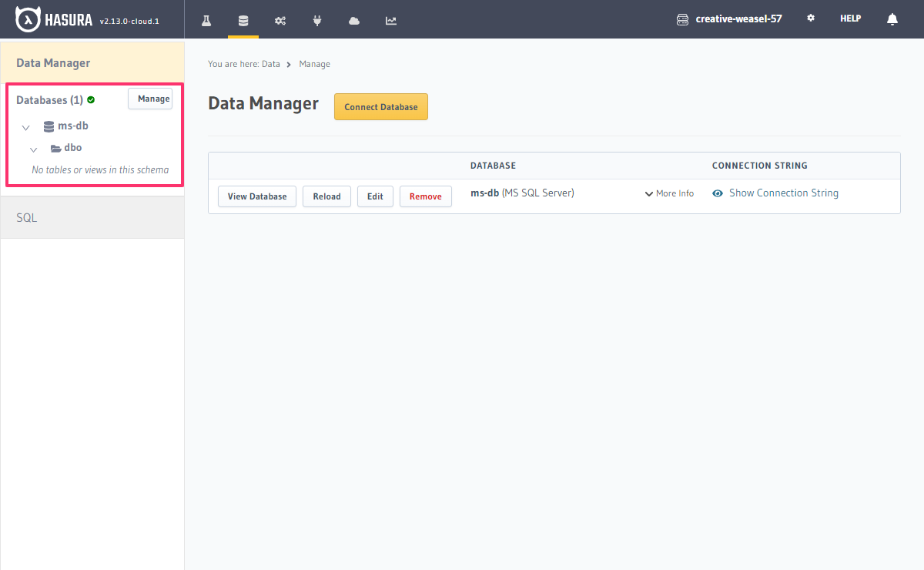This screenshot has height=570, width=924.
Task: Select the Data database icon in navbar
Action: click(243, 19)
